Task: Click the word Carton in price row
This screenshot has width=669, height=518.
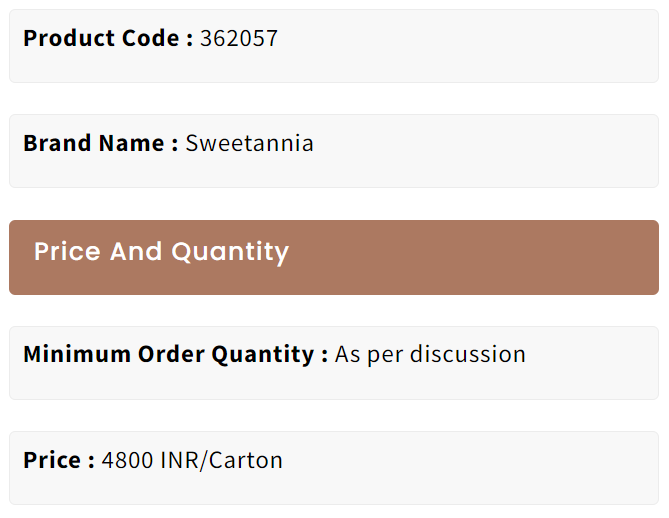Action: [x=246, y=460]
